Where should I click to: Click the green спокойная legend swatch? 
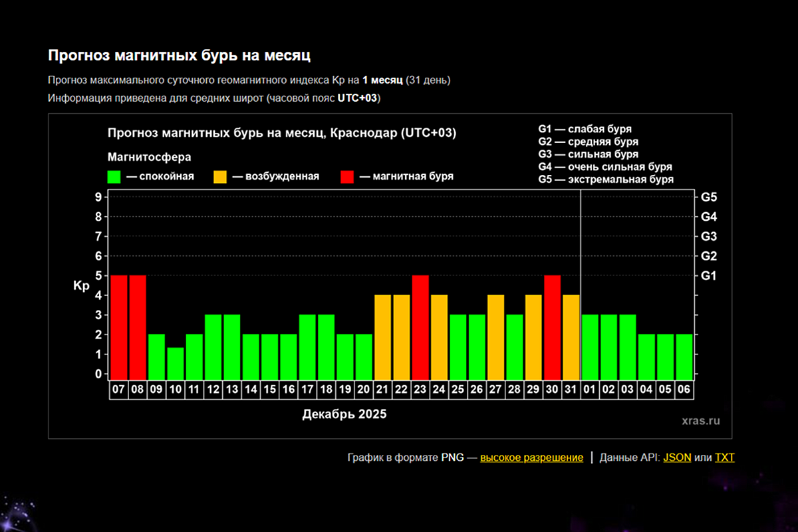tap(114, 177)
